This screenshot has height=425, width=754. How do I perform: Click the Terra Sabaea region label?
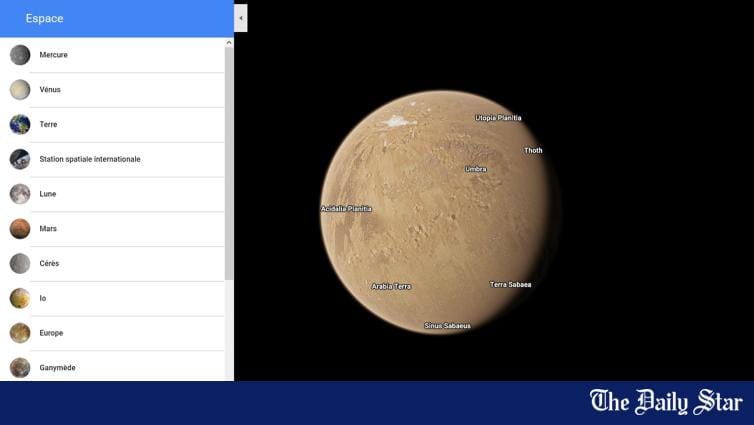[x=511, y=284]
